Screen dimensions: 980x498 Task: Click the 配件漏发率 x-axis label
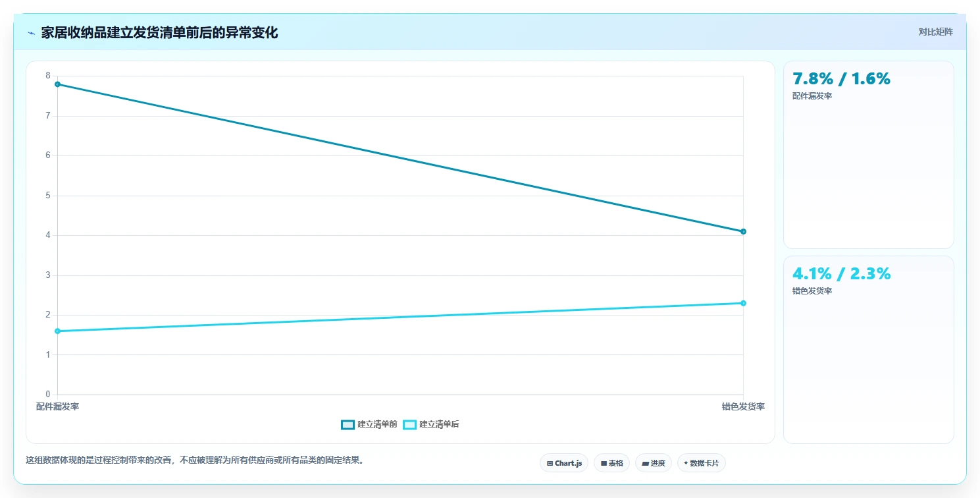pyautogui.click(x=58, y=407)
